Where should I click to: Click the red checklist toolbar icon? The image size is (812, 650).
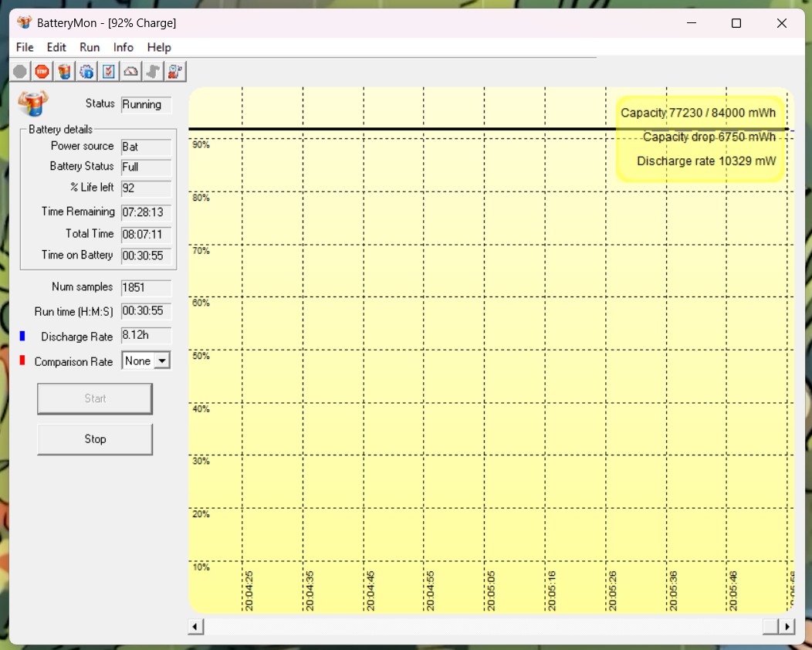click(x=109, y=72)
